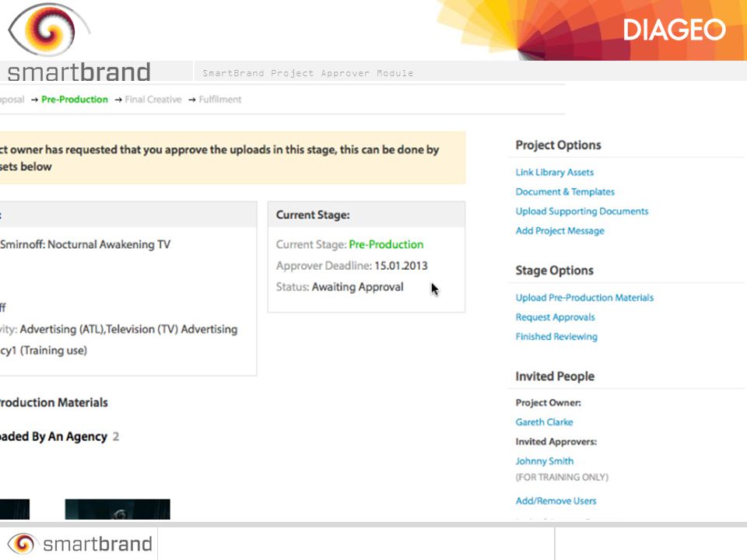
Task: Open invited approver Johnny Smith
Action: click(x=545, y=461)
